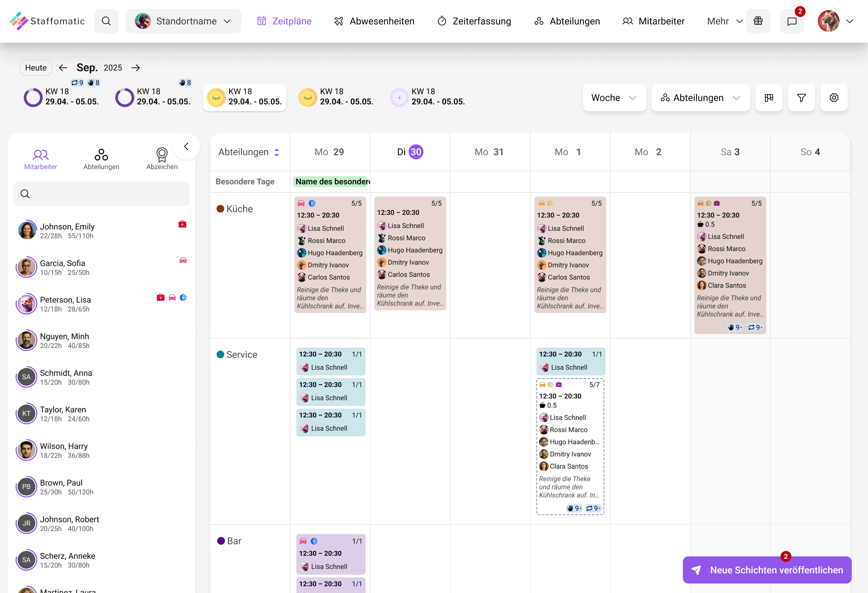868x593 pixels.
Task: Toggle the plus KW 18 week badge
Action: coord(399,97)
